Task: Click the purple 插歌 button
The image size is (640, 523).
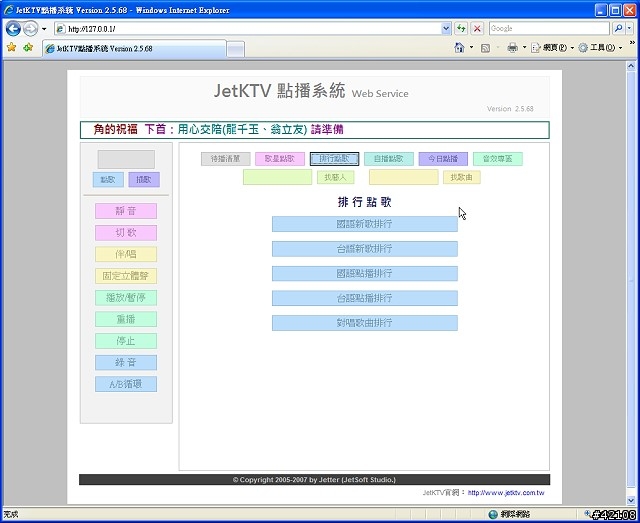Action: (x=144, y=180)
